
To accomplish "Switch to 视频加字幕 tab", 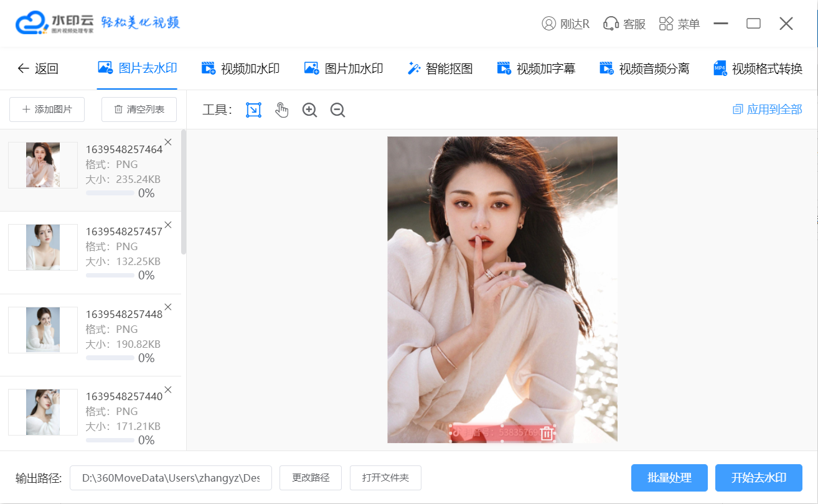I will coord(536,68).
